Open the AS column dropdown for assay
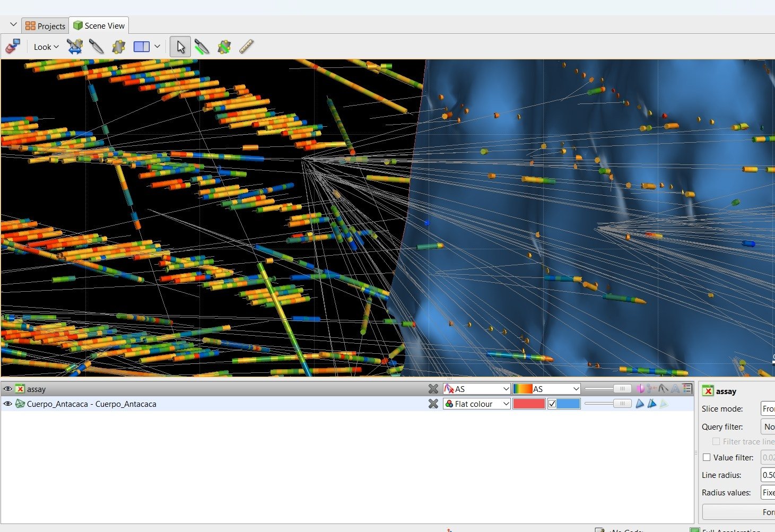Image resolution: width=775 pixels, height=532 pixels. (476, 389)
